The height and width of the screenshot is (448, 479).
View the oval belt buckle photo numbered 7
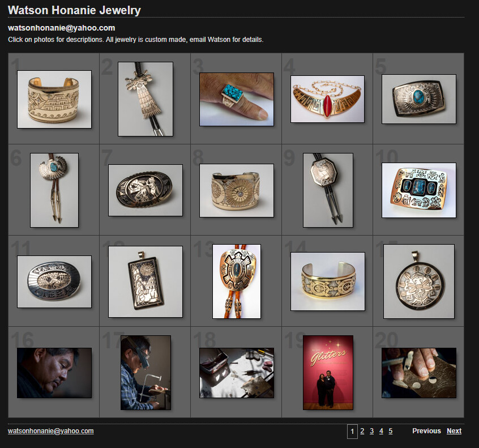coord(146,190)
